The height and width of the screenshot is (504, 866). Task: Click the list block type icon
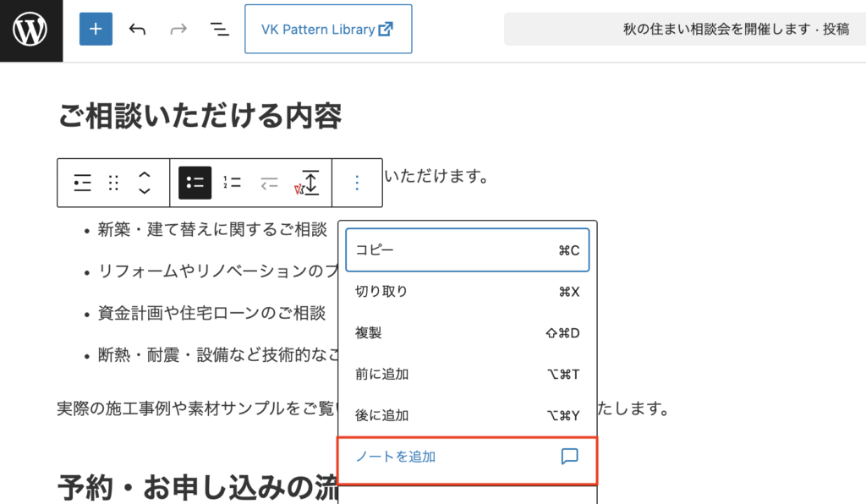point(82,183)
